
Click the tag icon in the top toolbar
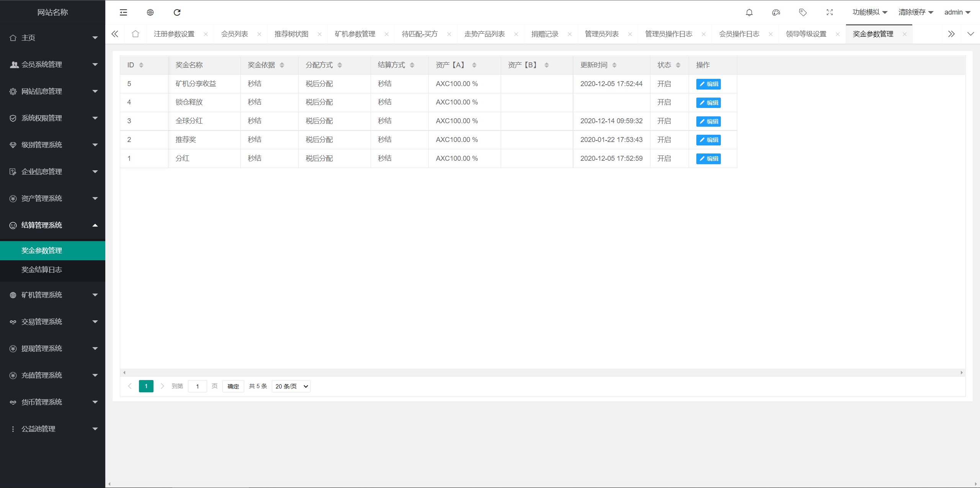[x=803, y=12]
